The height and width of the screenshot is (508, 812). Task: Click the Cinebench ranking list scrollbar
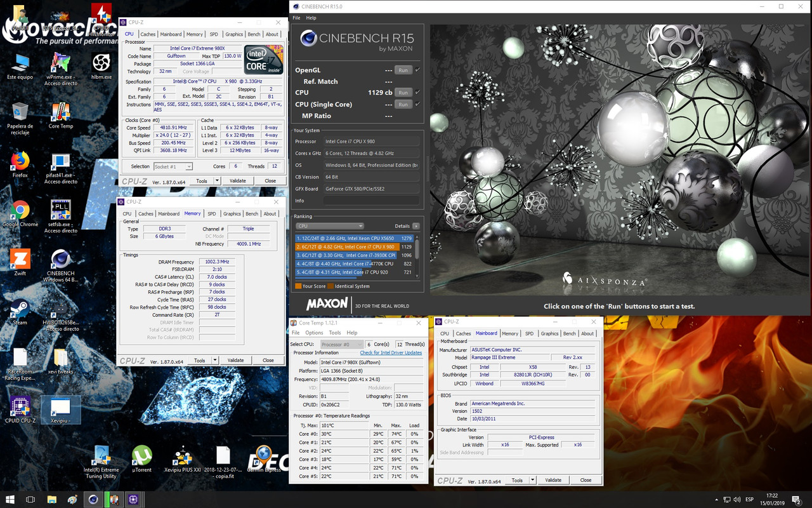point(417,255)
